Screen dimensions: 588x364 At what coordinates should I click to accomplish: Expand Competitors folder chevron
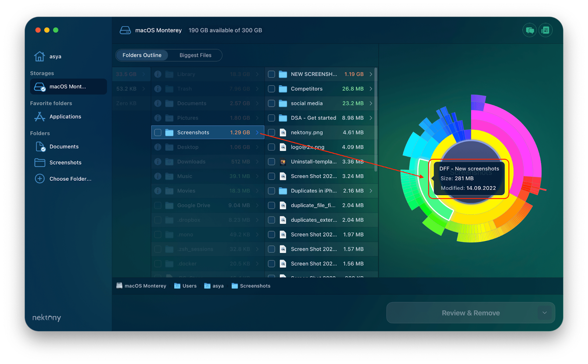tap(371, 89)
